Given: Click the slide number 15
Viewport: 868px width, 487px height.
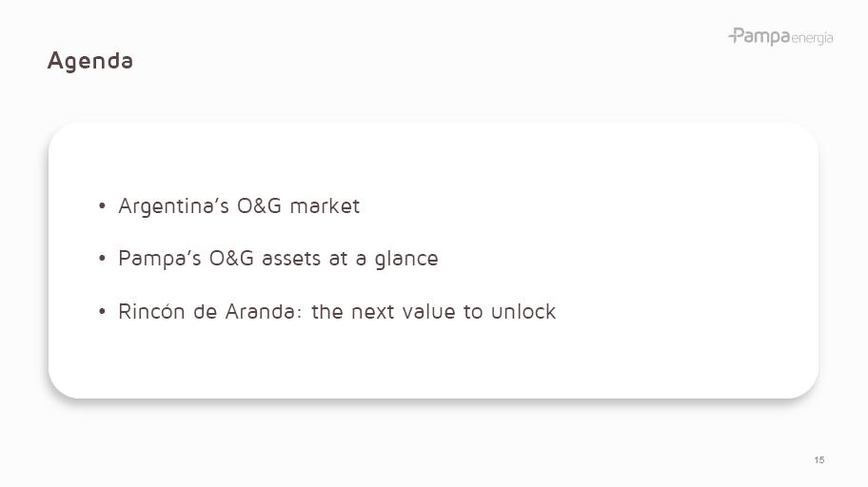Looking at the screenshot, I should click(819, 460).
